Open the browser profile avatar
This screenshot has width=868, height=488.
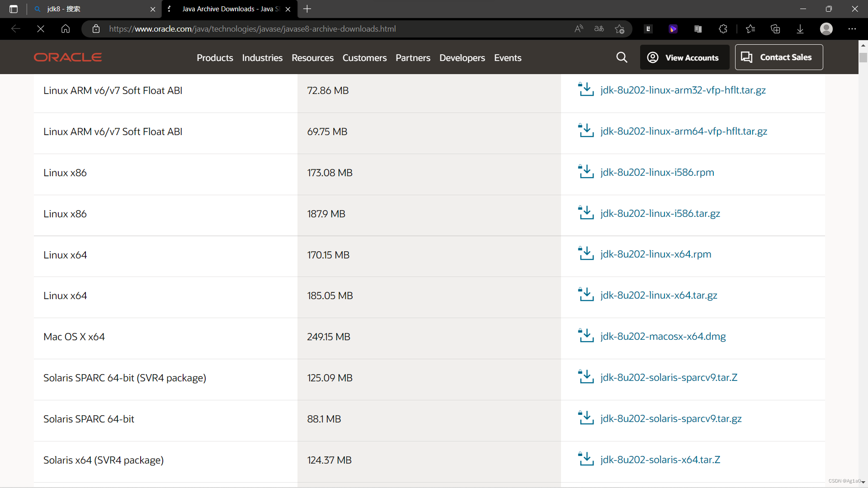(x=826, y=29)
